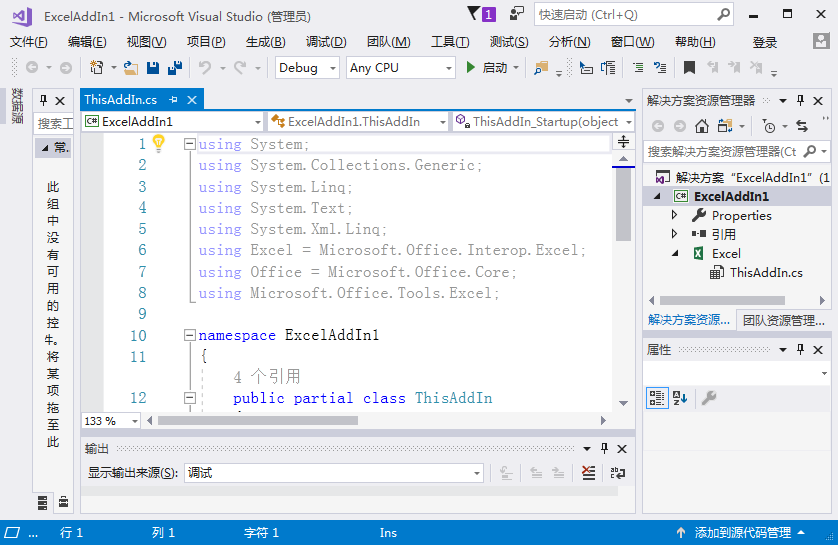Click the editor vertical scrollbar thumb
Screen dimensions: 838x545
623,205
